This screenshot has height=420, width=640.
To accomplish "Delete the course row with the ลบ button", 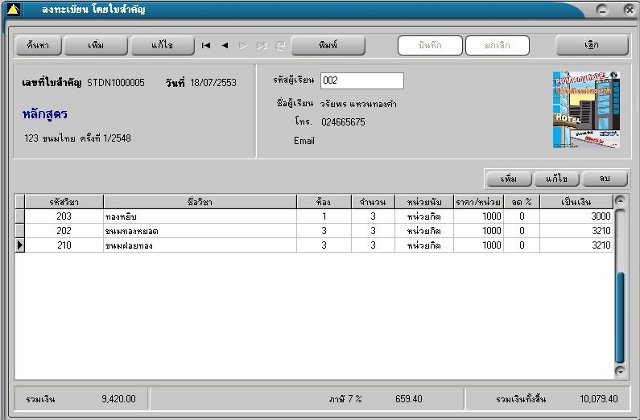I will (604, 179).
